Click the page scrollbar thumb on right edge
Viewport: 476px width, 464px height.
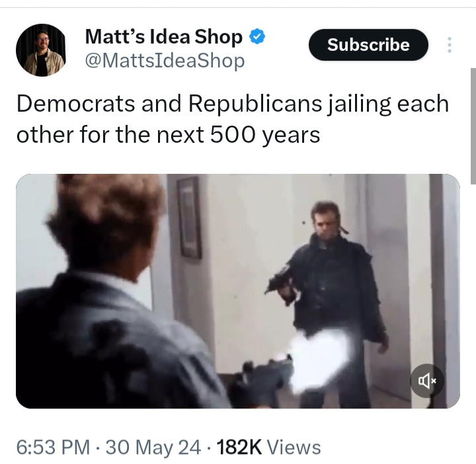click(x=473, y=126)
